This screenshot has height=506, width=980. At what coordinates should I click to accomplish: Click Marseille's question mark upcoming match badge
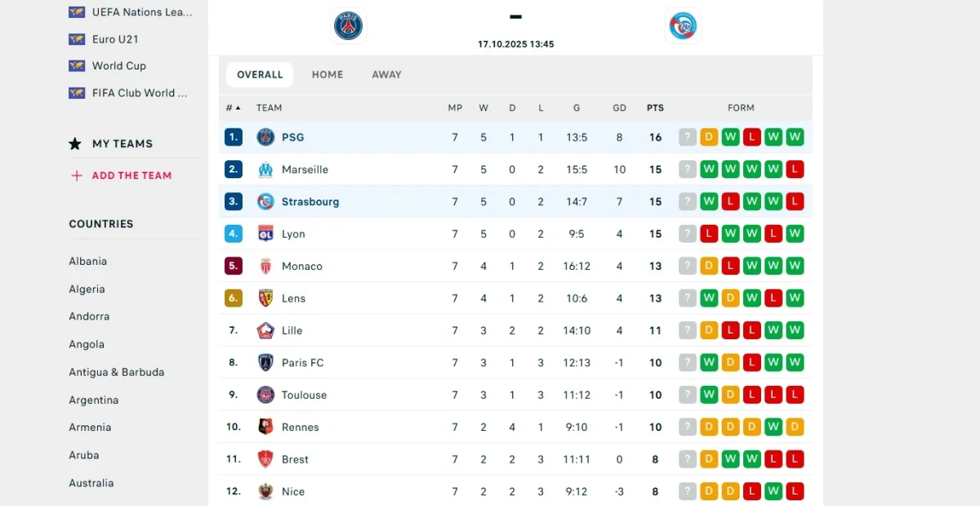point(688,169)
